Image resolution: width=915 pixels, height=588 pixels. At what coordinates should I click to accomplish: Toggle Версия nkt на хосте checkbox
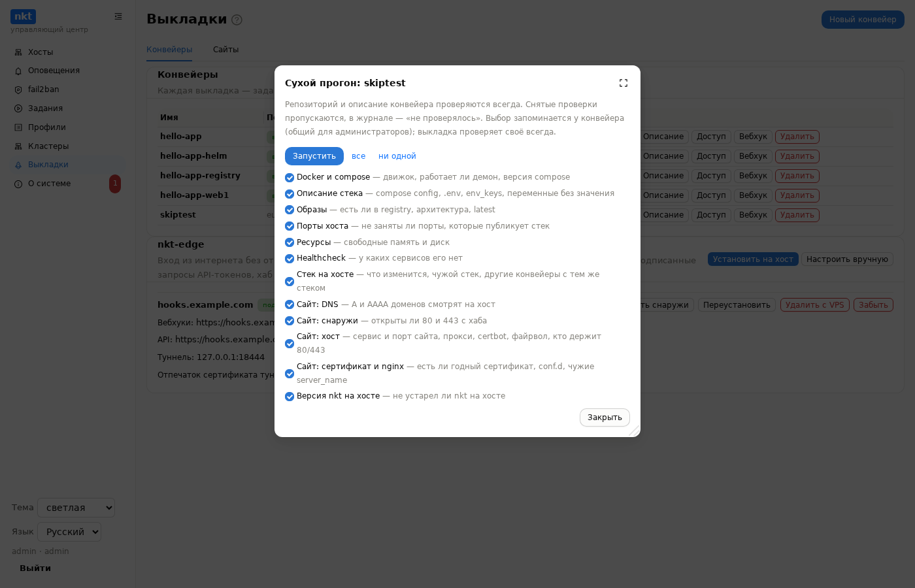[x=290, y=397]
